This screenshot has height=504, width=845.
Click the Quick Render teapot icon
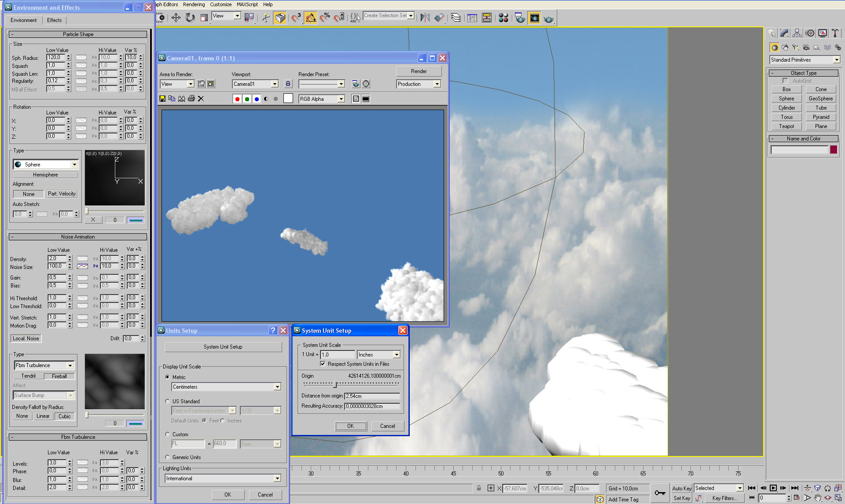548,18
